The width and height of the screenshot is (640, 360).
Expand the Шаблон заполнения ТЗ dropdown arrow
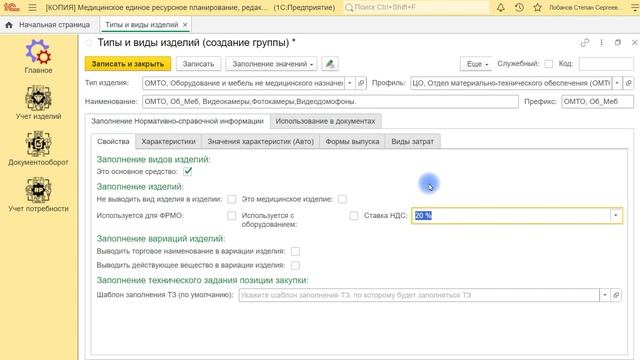point(605,295)
